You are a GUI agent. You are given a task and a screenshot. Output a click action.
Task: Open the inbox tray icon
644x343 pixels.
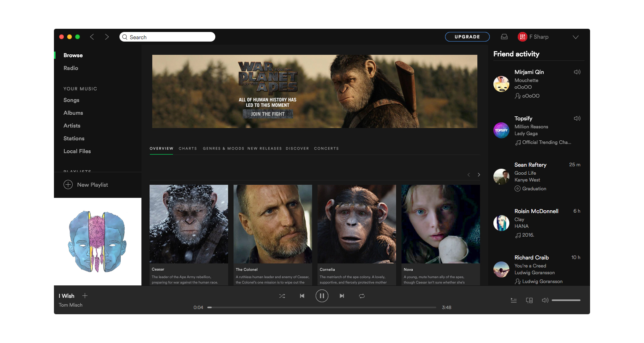[x=504, y=37]
